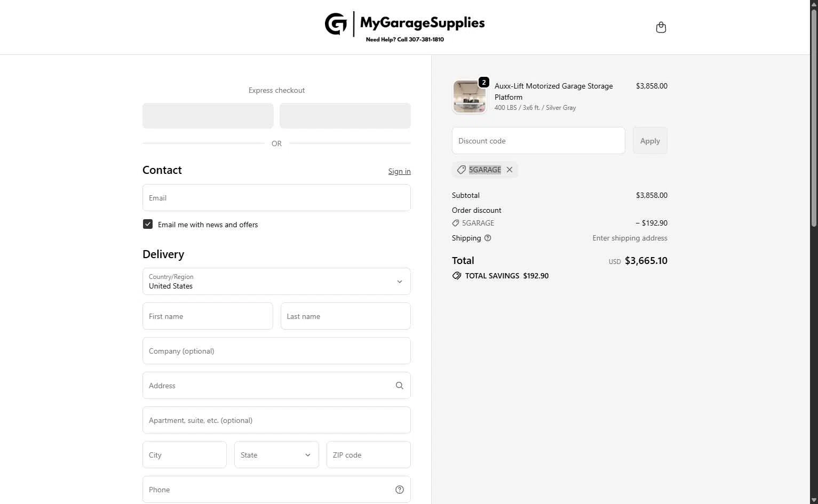Click the address search magnifier icon

400,386
